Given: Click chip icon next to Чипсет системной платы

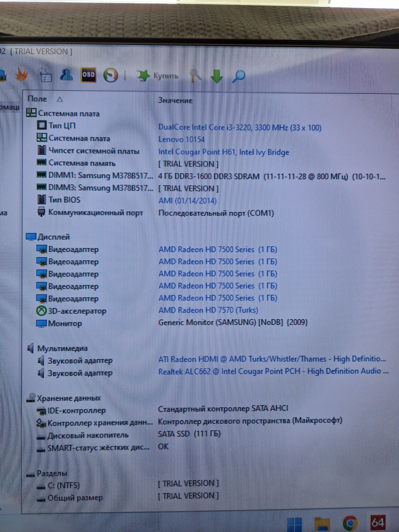Looking at the screenshot, I should (x=41, y=150).
